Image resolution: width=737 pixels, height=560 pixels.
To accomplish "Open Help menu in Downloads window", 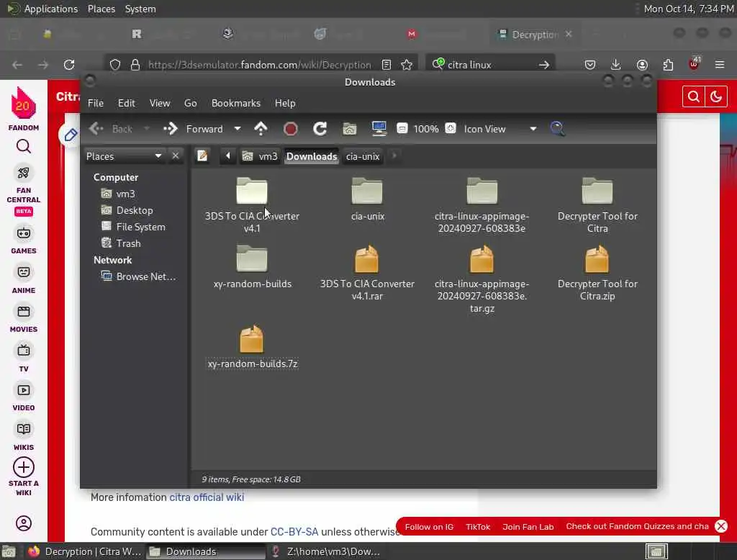I will 285,103.
